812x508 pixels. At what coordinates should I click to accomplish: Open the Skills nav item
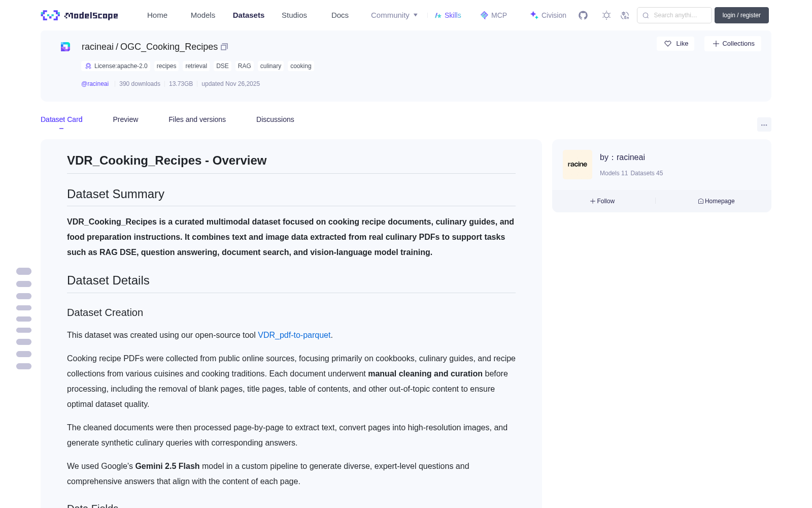[448, 15]
